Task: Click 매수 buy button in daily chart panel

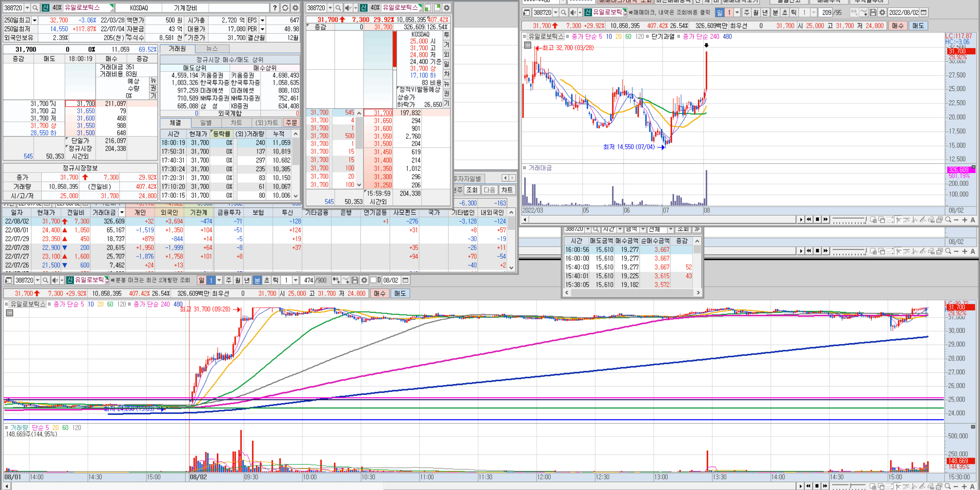Action: click(x=897, y=26)
